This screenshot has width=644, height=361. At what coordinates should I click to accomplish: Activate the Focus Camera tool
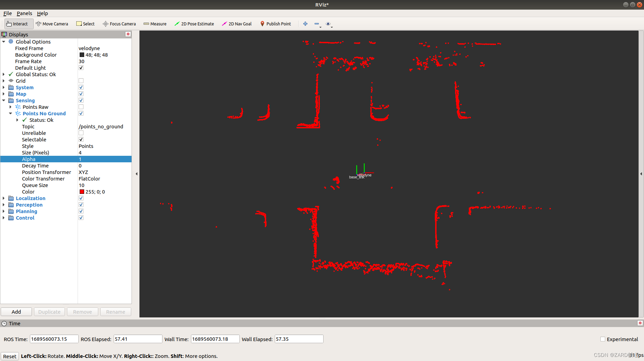[x=119, y=24]
